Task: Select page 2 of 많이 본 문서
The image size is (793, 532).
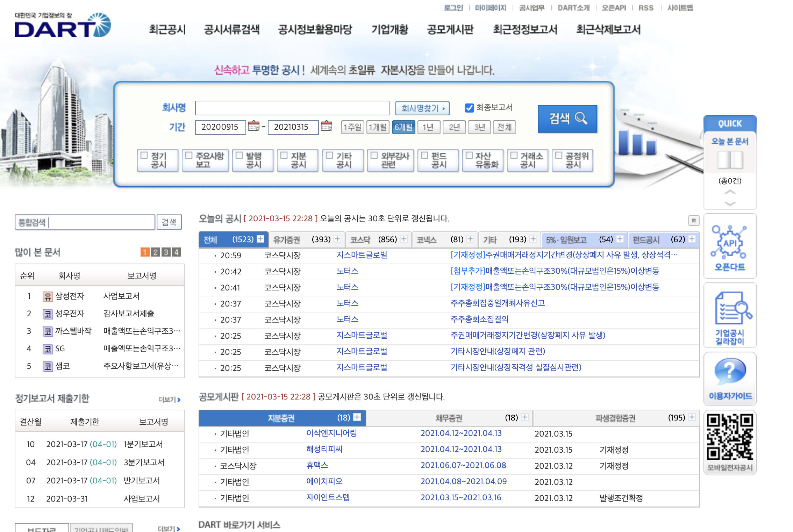Action: (x=156, y=252)
